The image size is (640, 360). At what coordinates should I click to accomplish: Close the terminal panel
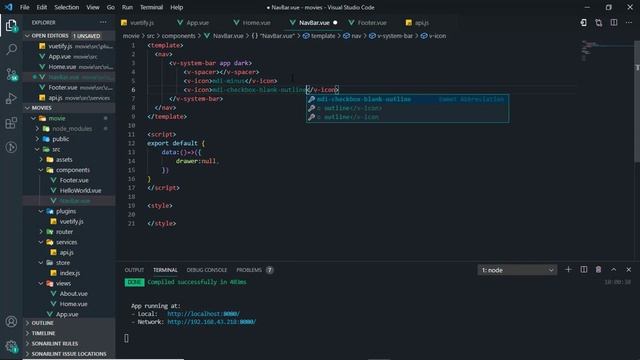point(629,269)
